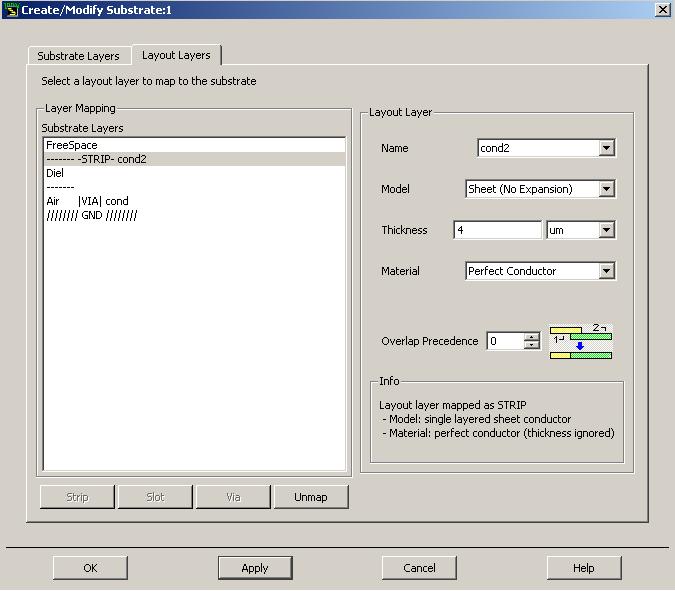Click 'Model: single layered sheet conductor' info line
The width and height of the screenshot is (675, 591).
[477, 419]
